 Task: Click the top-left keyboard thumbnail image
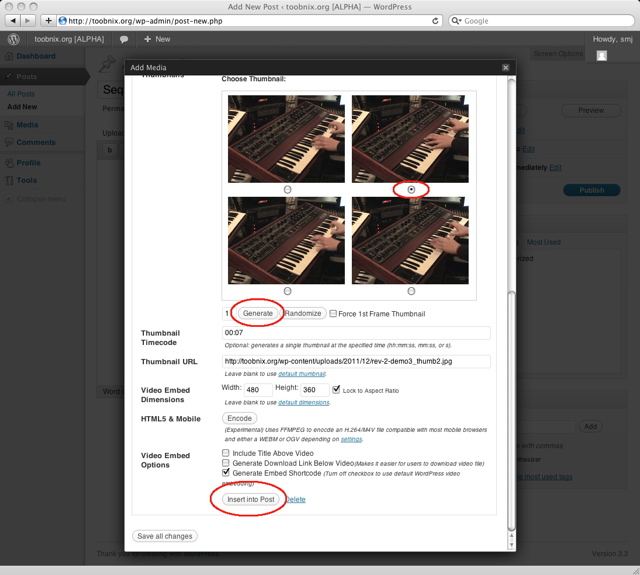point(286,139)
